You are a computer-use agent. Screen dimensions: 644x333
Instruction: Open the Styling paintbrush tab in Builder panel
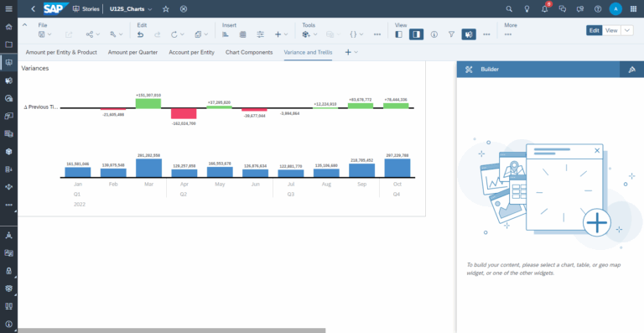pyautogui.click(x=631, y=70)
